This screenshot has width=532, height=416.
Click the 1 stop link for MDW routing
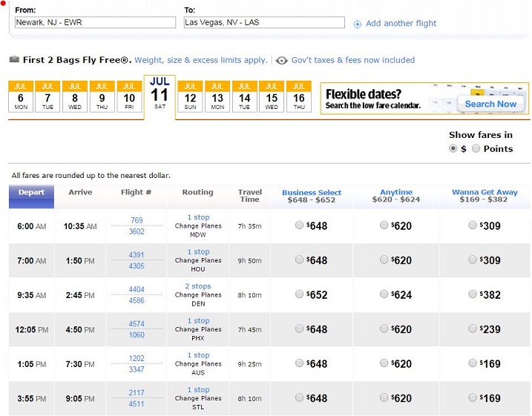tap(198, 217)
